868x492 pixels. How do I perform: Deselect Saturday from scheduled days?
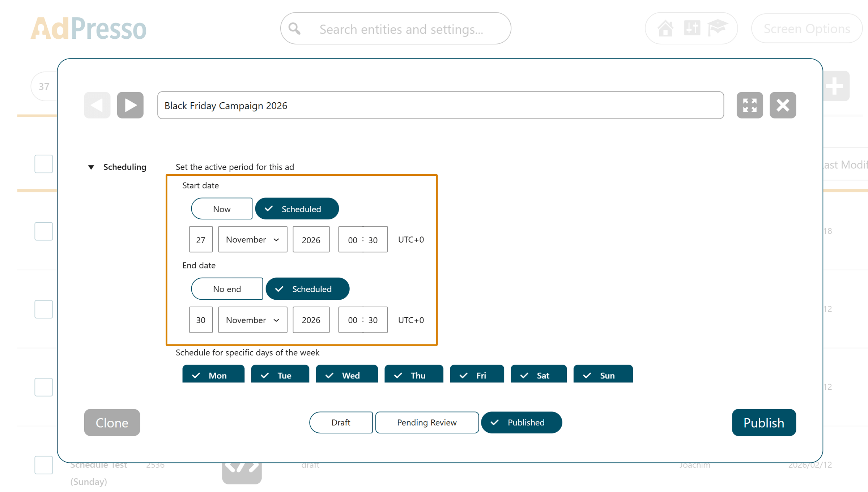tap(539, 375)
